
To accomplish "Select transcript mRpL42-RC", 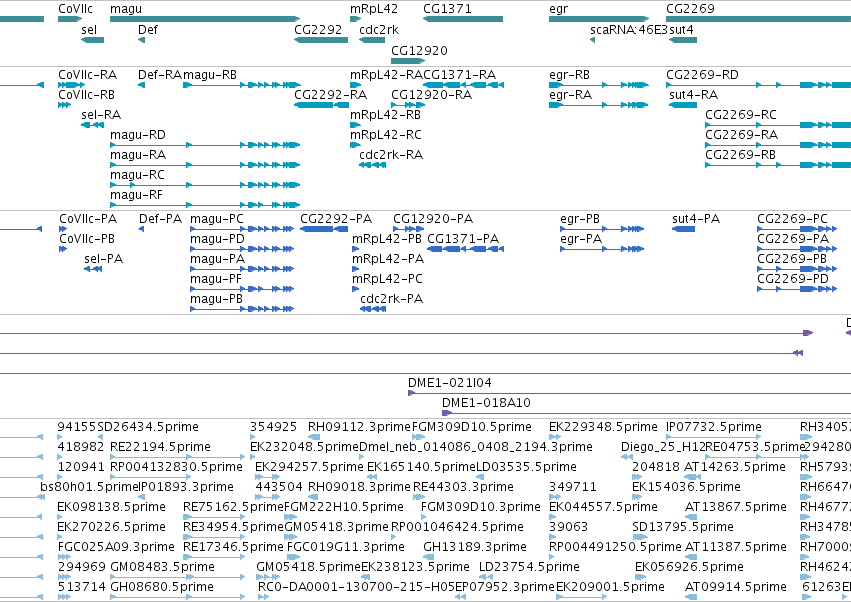I will click(386, 135).
